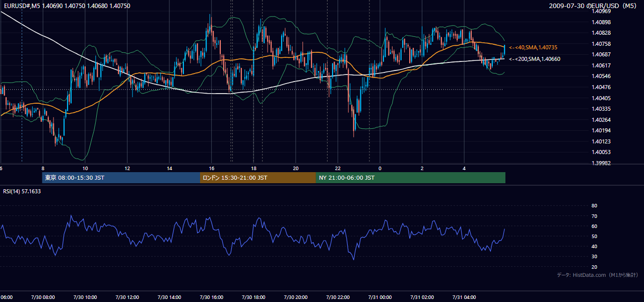Click price axis value 1.40546
The width and height of the screenshot is (644, 302).
point(601,76)
